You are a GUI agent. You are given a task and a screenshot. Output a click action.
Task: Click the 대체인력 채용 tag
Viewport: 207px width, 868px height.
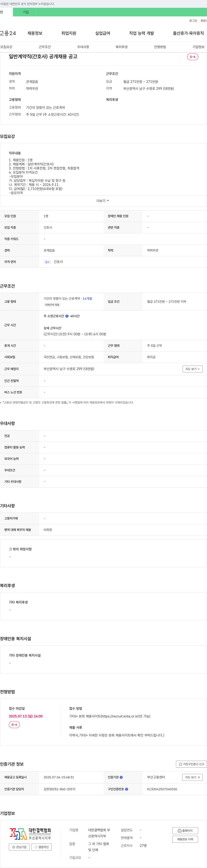(x=52, y=305)
